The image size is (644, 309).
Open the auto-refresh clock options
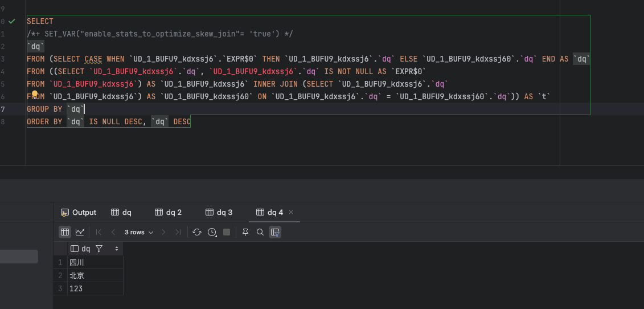[212, 232]
